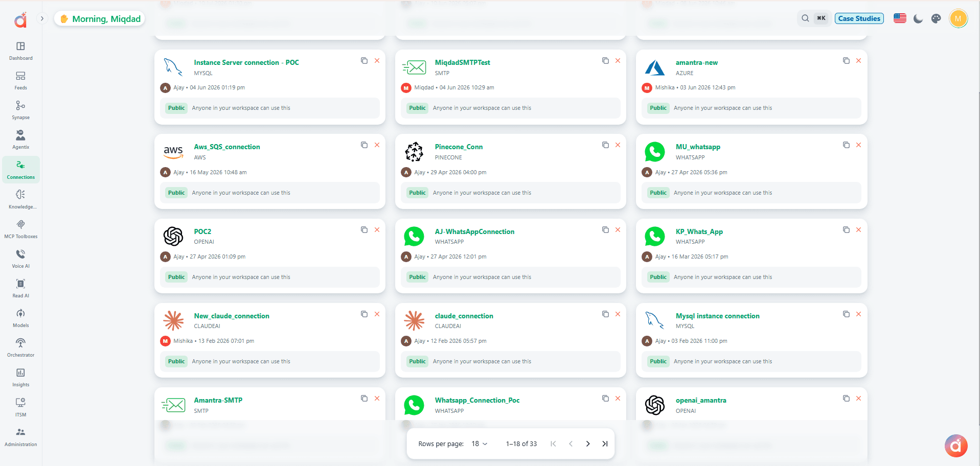Open the New_claude_connection title
The height and width of the screenshot is (466, 980).
click(232, 316)
